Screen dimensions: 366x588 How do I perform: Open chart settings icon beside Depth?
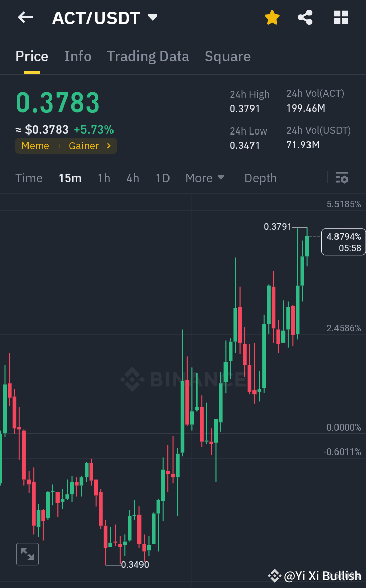click(342, 178)
